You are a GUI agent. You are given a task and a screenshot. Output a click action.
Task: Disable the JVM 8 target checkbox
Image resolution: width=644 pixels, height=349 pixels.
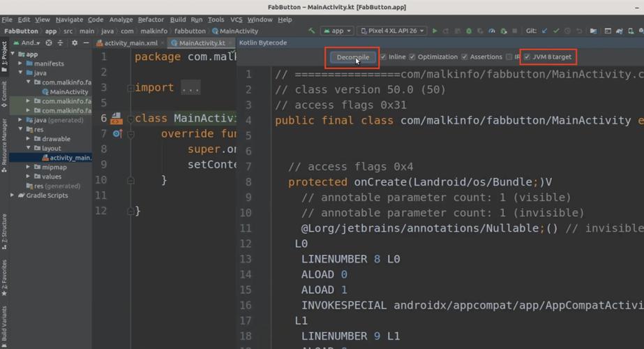(527, 57)
